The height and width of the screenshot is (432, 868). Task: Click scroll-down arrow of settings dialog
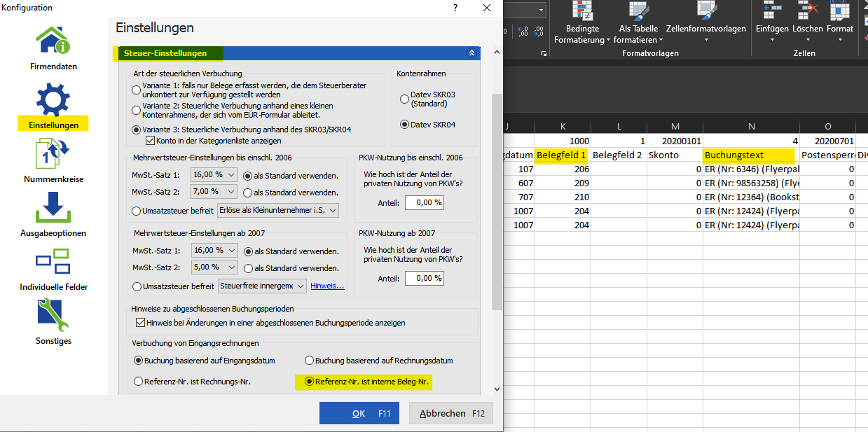[x=497, y=389]
